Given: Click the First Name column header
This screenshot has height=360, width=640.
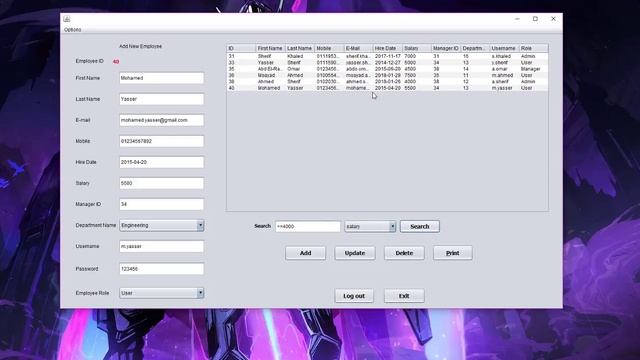Looking at the screenshot, I should 270,48.
